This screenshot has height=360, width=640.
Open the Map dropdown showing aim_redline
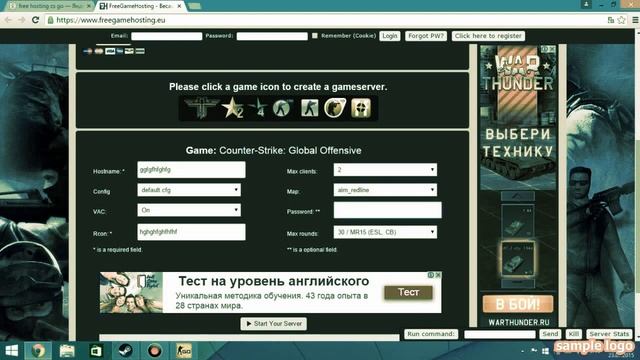385,190
